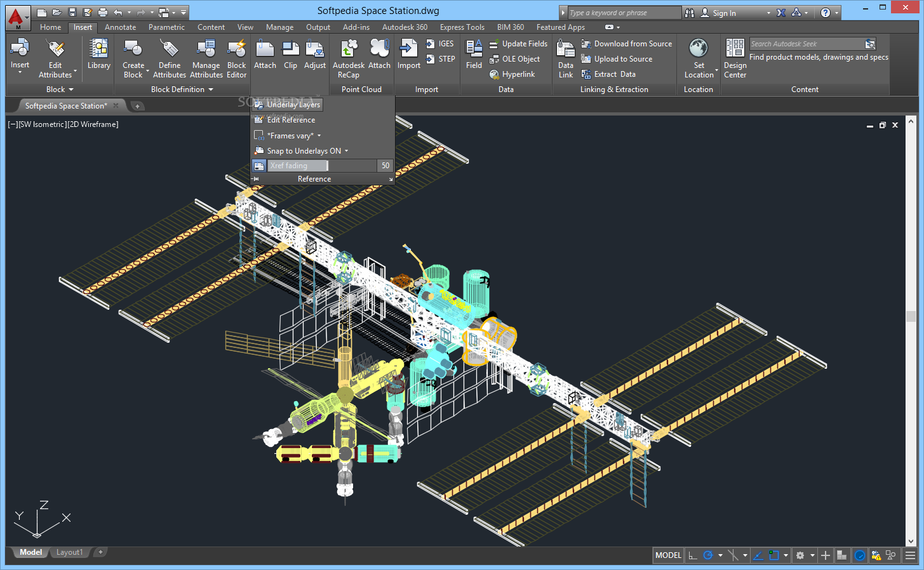Click the Set Location globe tool

click(699, 58)
